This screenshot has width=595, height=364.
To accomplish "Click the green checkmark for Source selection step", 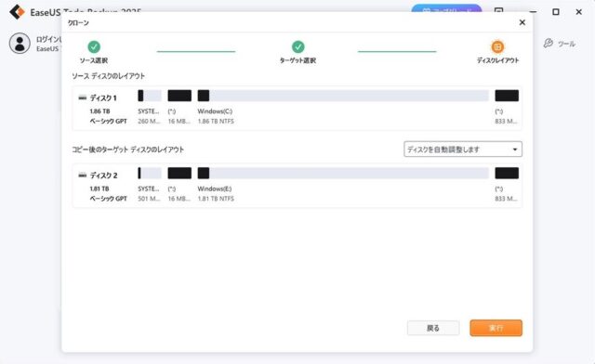I will point(94,47).
